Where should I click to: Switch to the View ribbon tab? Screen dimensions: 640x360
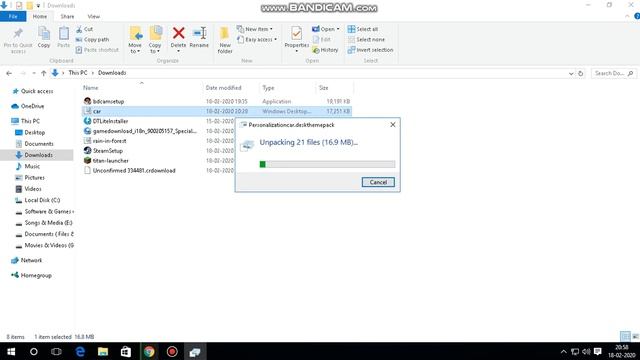93,16
